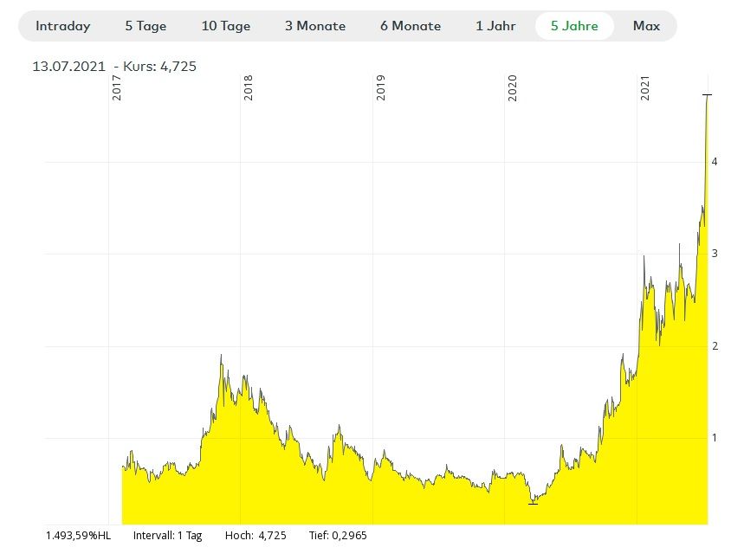Click the Intervall: 1 Tag label
Viewport: 744px width, 560px height.
(x=167, y=536)
